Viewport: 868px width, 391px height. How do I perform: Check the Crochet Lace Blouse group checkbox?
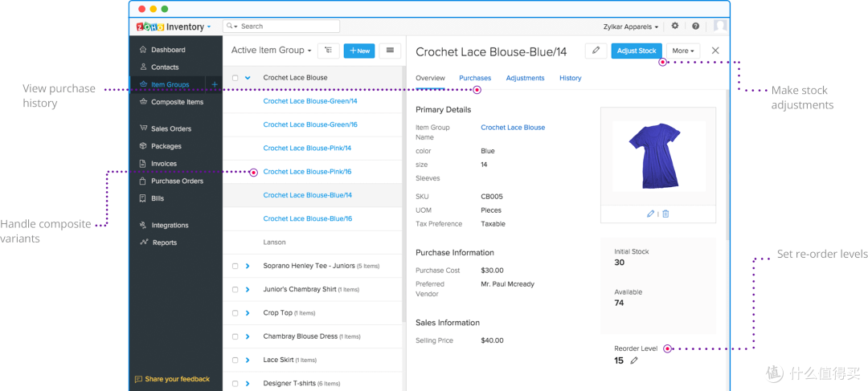tap(235, 78)
